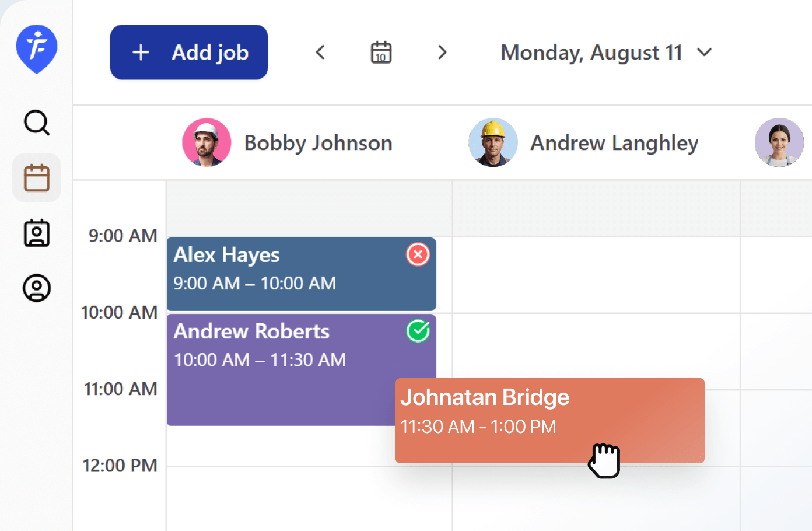Click the Add job button
This screenshot has width=812, height=531.
188,52
